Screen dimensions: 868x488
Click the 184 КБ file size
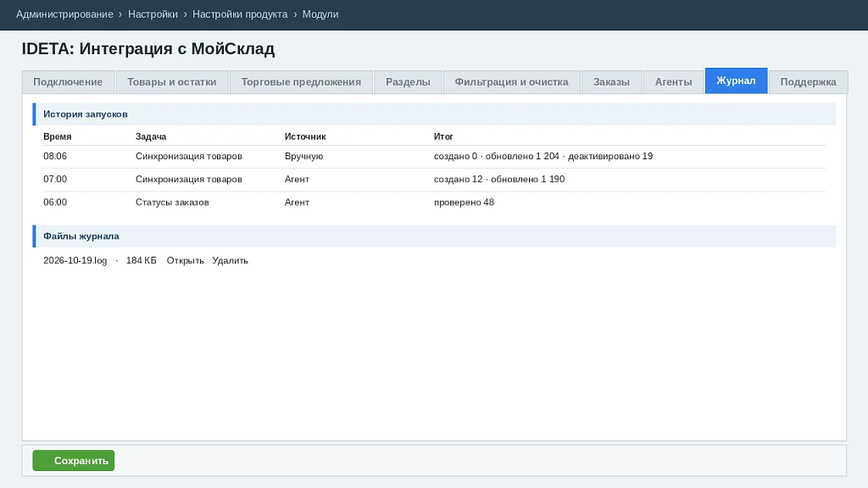(x=142, y=261)
